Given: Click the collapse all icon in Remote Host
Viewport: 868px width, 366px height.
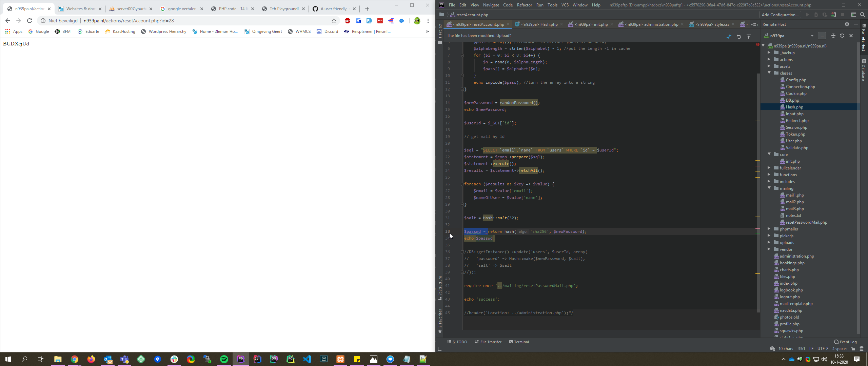Looking at the screenshot, I should coord(833,36).
